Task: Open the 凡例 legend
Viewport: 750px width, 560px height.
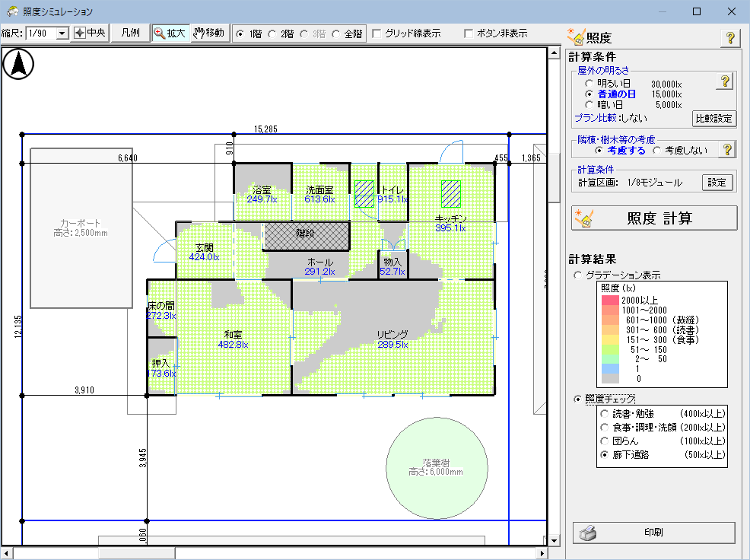Action: click(x=130, y=33)
